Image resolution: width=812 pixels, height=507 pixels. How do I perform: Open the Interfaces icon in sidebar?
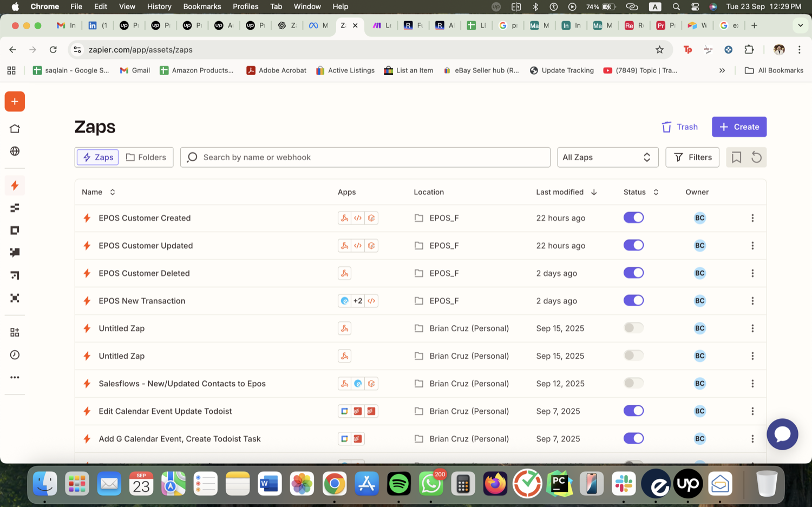(15, 231)
